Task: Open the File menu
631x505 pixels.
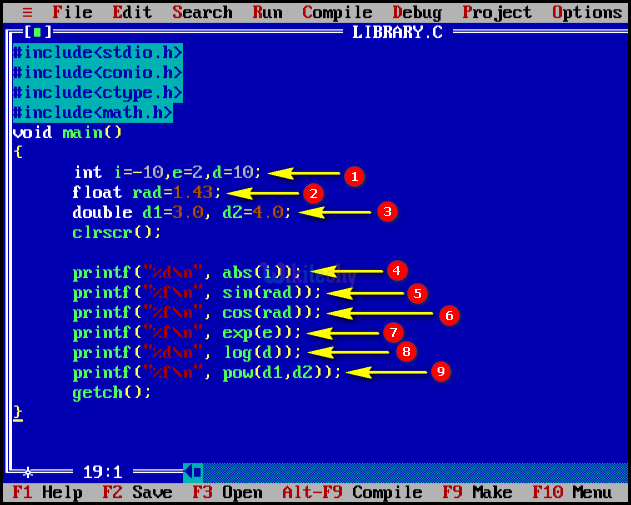Action: (72, 12)
